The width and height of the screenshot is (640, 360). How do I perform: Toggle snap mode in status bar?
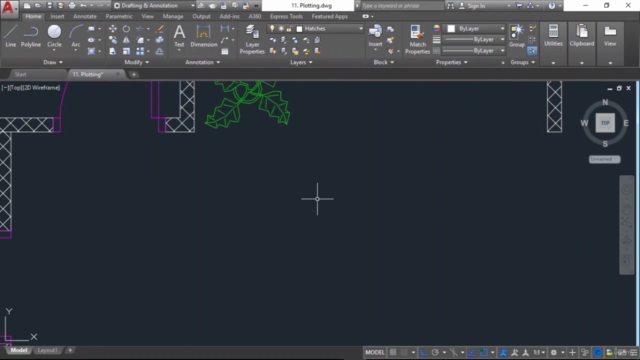pos(404,352)
